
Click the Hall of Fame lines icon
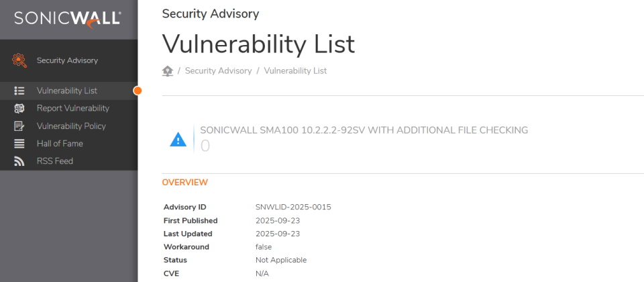tap(19, 143)
